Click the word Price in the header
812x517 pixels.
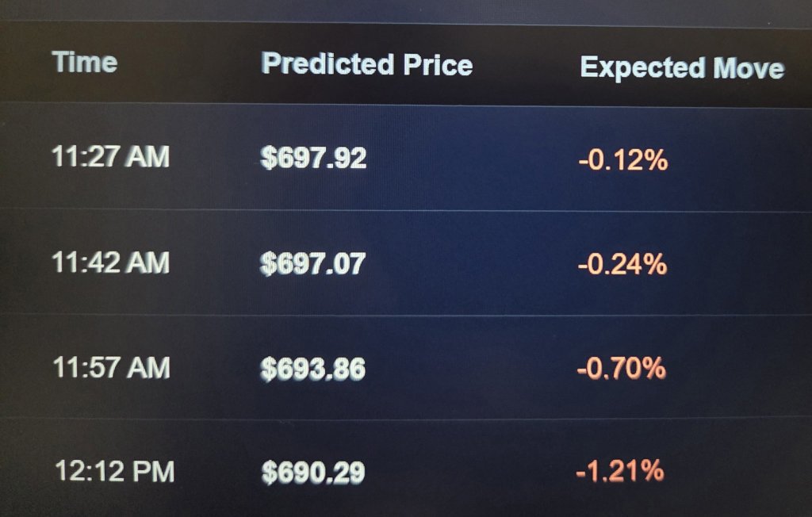point(438,65)
